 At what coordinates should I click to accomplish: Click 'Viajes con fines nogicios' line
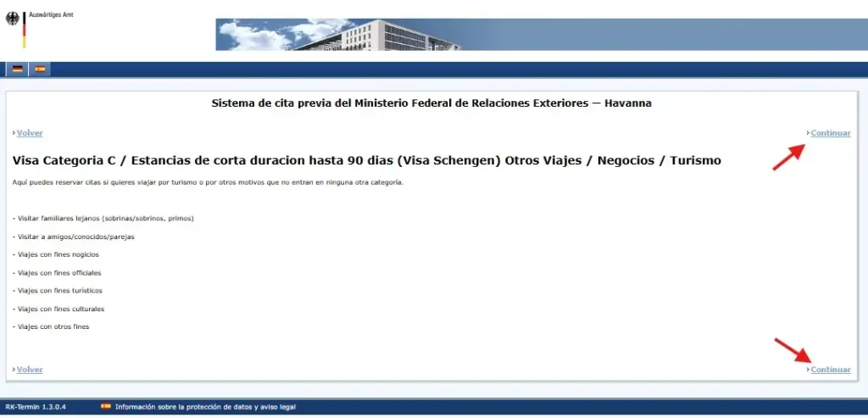(x=55, y=254)
